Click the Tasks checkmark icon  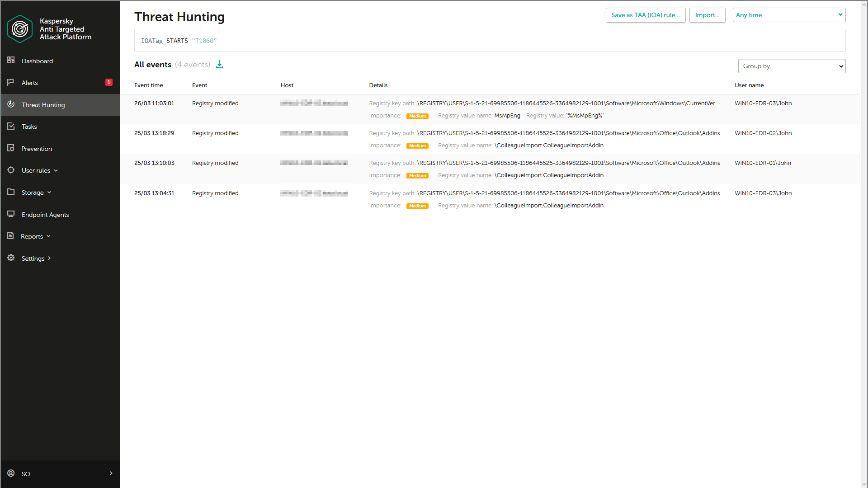[11, 127]
